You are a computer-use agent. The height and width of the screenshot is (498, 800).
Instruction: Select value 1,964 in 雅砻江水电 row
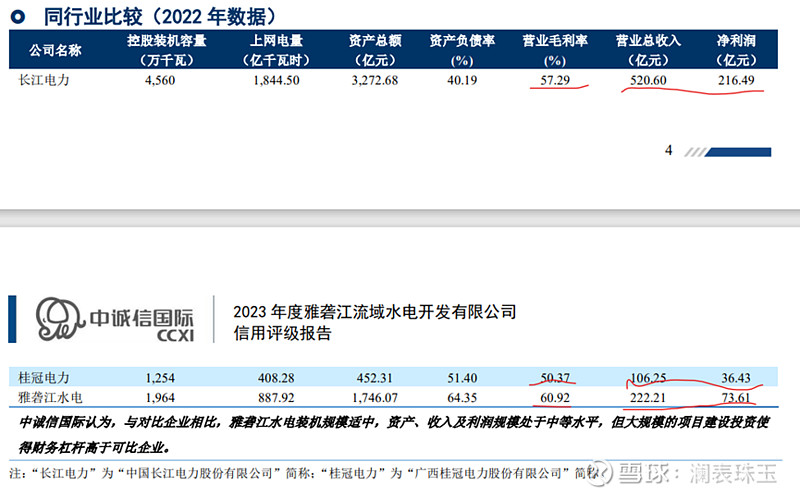(x=160, y=397)
